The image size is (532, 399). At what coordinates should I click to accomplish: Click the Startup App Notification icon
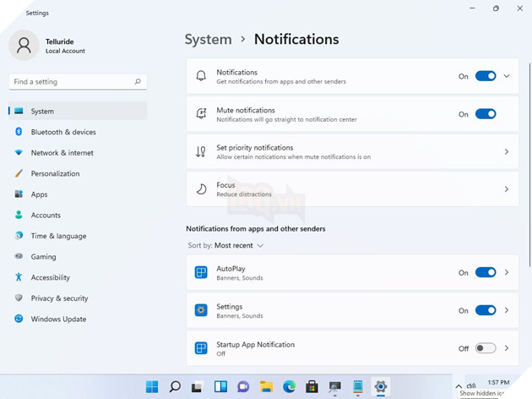(x=201, y=348)
